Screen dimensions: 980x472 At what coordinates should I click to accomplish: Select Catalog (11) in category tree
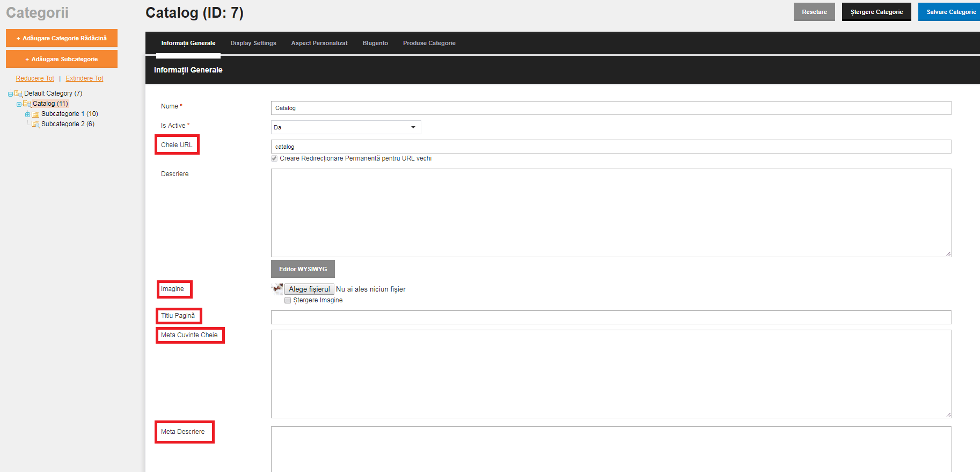point(50,104)
